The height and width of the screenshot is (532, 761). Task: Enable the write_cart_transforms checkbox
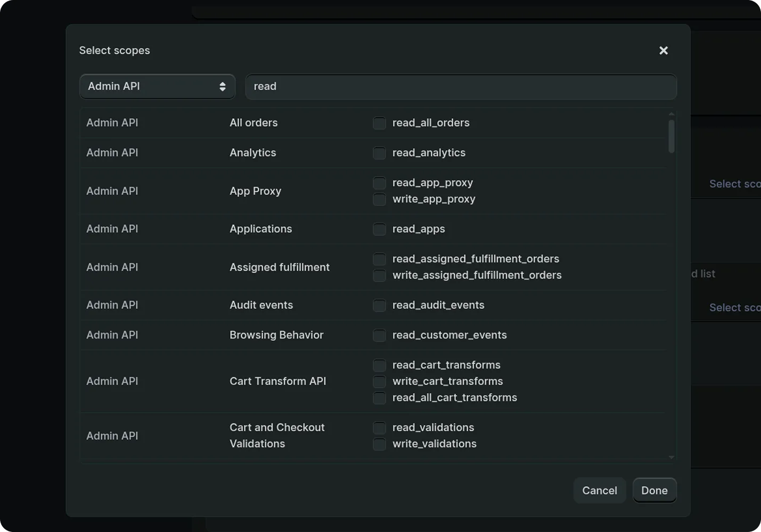pos(379,381)
